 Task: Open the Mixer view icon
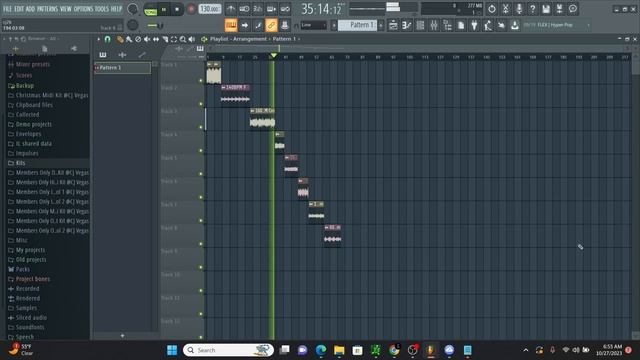pos(434,25)
